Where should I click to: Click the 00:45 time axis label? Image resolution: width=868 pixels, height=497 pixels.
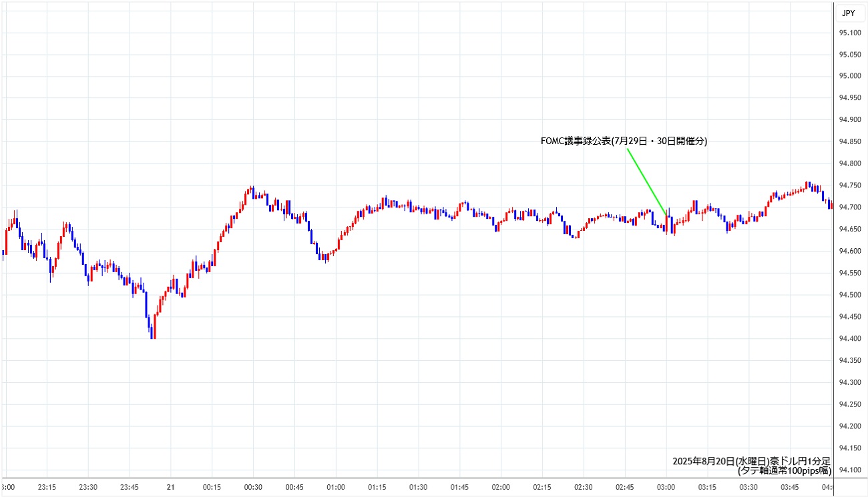coord(294,487)
